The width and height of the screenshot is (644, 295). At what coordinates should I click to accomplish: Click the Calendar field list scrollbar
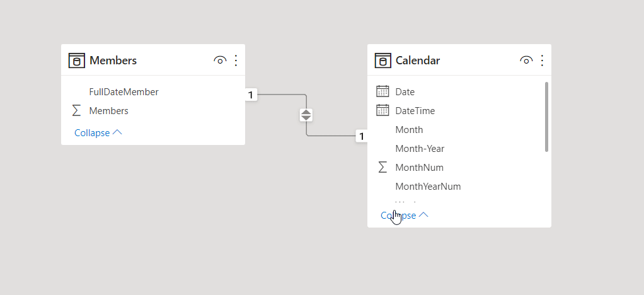click(546, 117)
